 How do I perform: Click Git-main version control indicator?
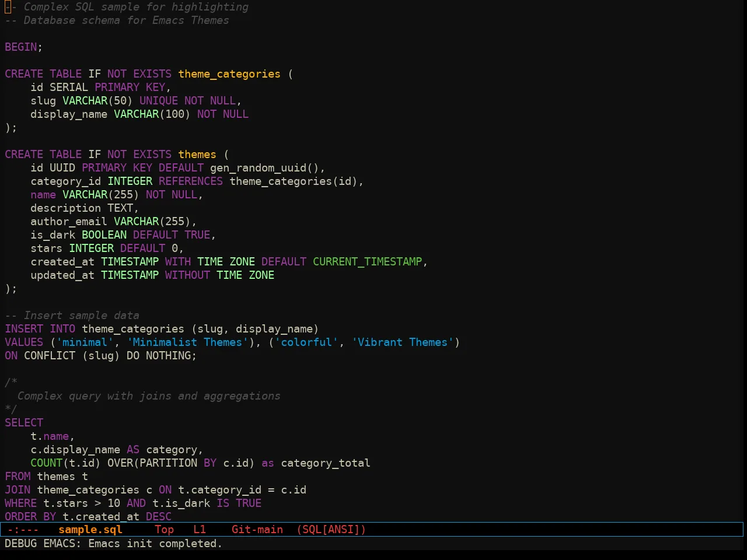click(257, 530)
